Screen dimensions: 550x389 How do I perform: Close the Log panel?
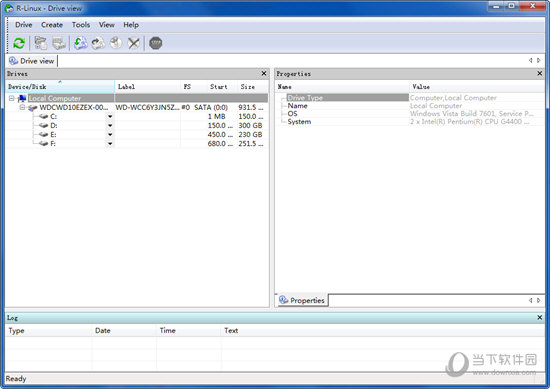pos(539,317)
